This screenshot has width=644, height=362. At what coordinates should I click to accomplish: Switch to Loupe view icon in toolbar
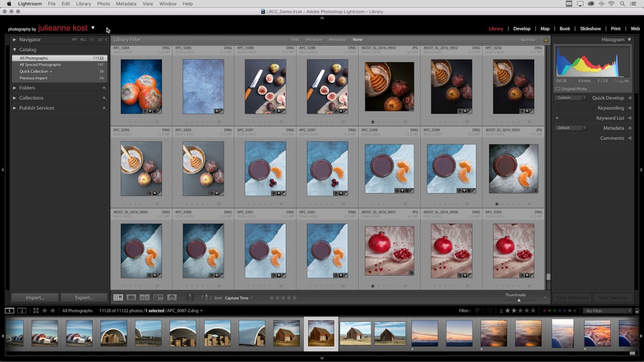point(131,298)
